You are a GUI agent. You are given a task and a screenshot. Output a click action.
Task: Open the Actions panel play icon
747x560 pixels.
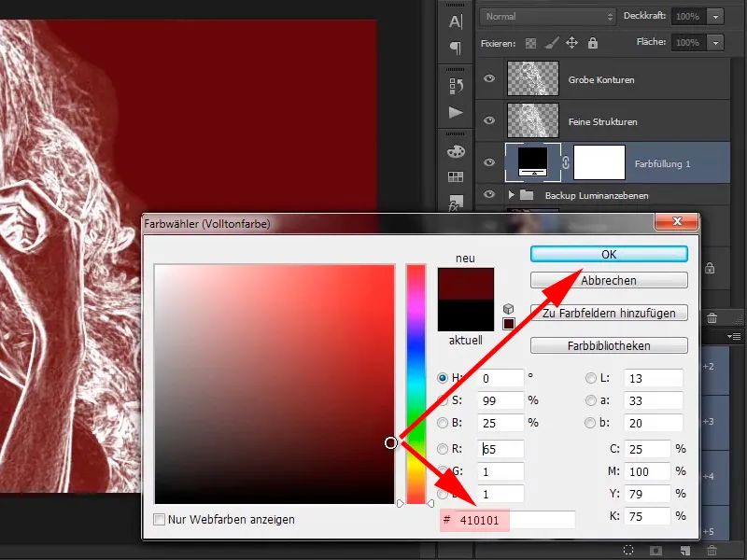456,112
